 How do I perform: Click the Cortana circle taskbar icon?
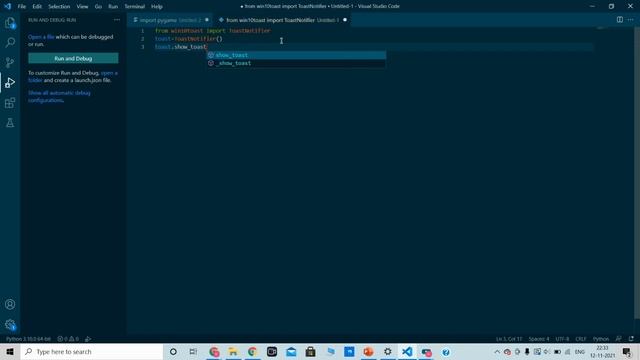coord(173,351)
